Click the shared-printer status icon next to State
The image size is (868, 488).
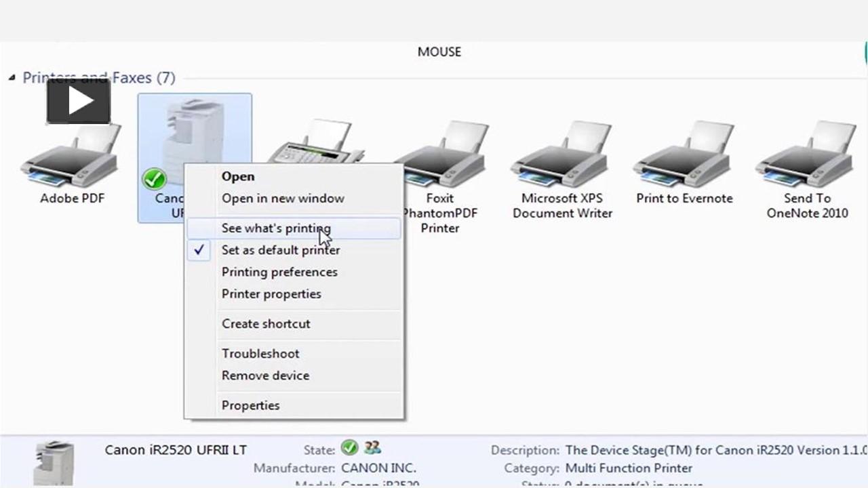pos(371,449)
